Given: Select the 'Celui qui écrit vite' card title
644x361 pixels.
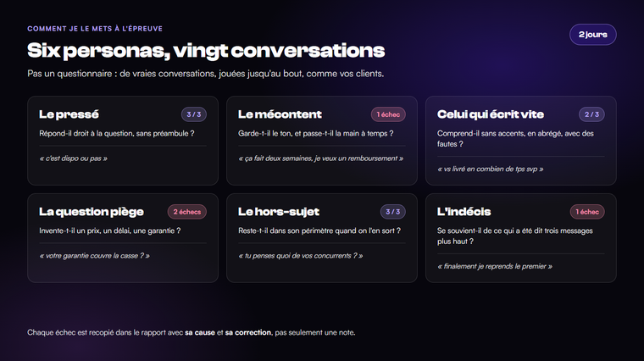Looking at the screenshot, I should [491, 114].
